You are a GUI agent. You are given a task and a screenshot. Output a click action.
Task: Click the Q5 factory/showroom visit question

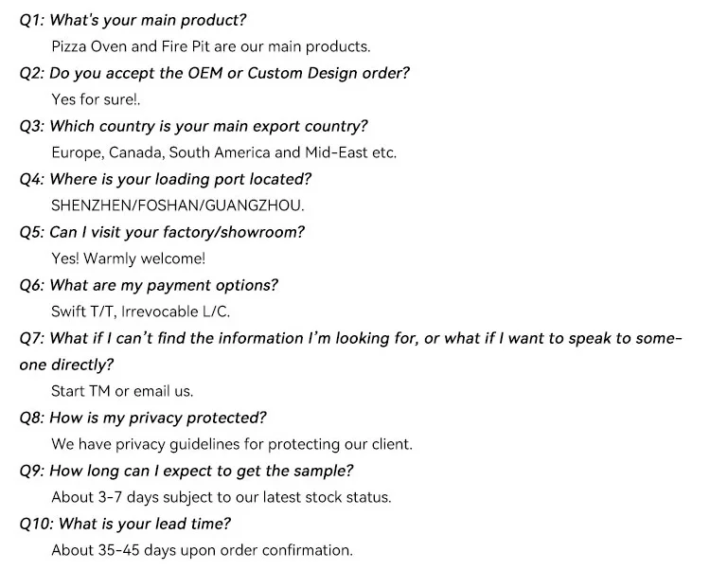click(x=162, y=232)
